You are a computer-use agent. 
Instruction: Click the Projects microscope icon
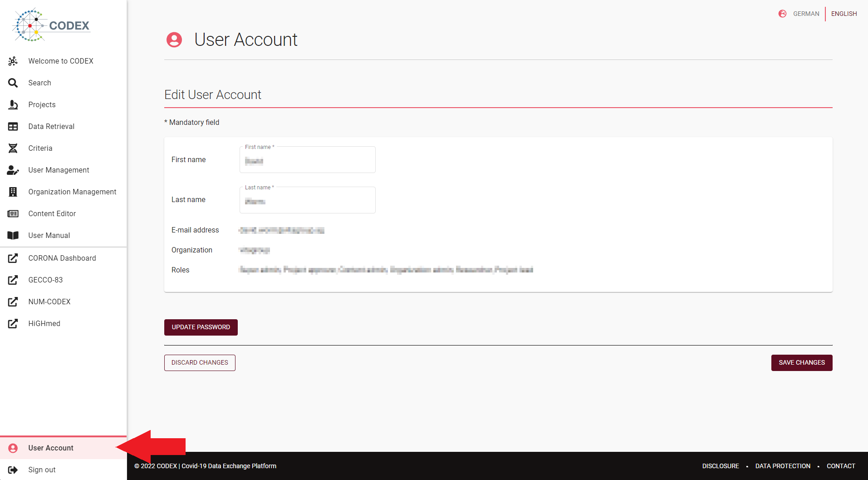click(13, 104)
